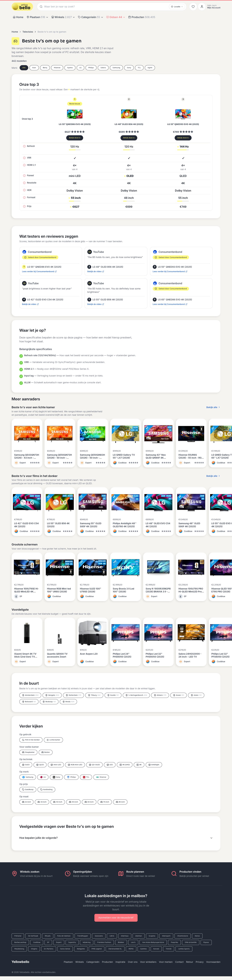Click Aanmelden voor de nieuwsbrief button
The height and width of the screenshot is (980, 232).
pos(116,918)
